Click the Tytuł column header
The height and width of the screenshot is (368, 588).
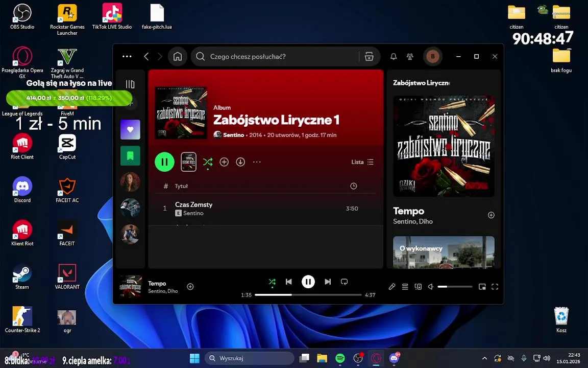(x=181, y=186)
